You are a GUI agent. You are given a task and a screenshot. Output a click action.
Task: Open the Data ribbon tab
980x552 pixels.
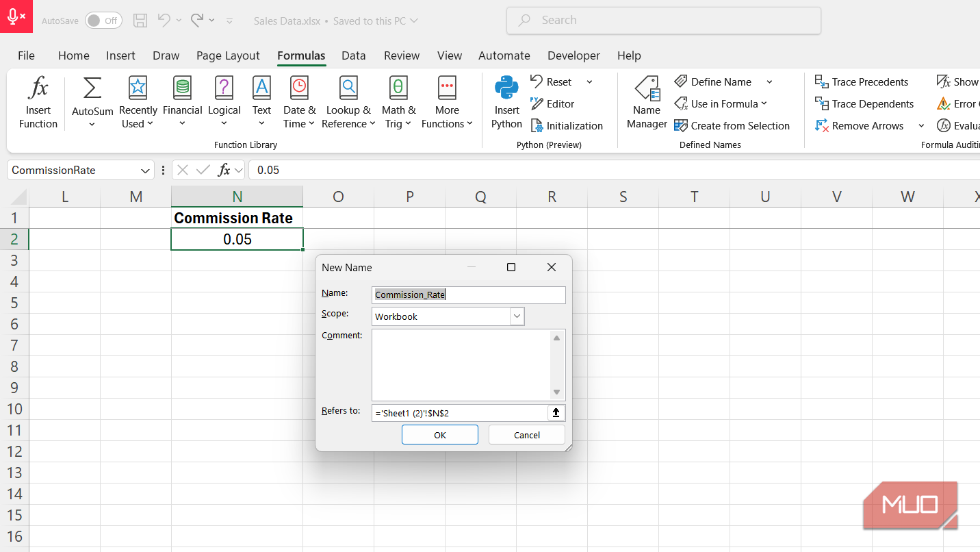click(354, 55)
